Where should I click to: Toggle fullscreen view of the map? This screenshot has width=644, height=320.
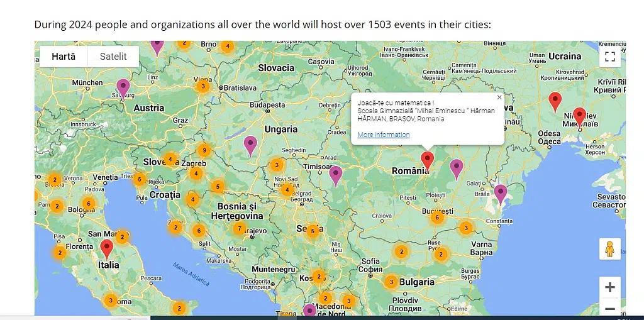coord(610,57)
